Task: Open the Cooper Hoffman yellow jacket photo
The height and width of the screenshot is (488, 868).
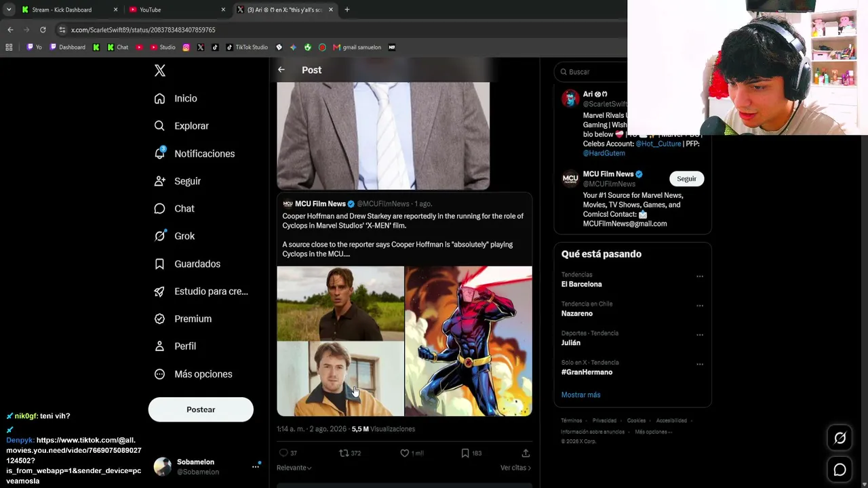Action: point(340,379)
